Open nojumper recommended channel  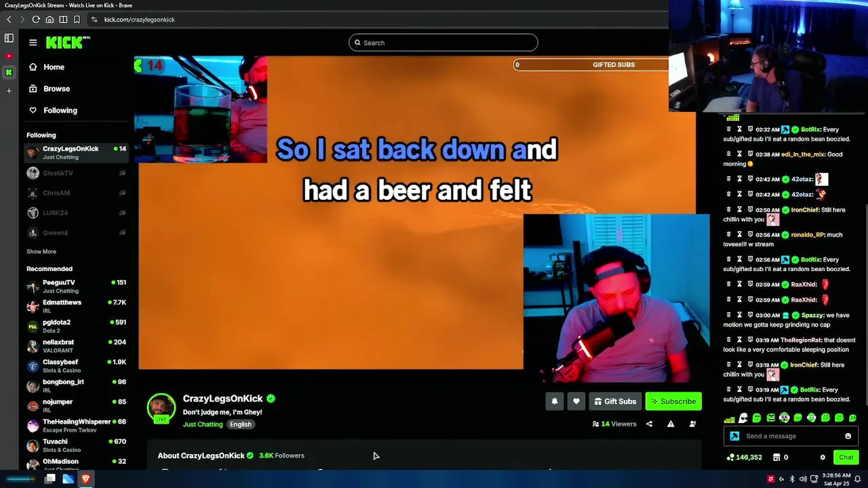coord(76,405)
